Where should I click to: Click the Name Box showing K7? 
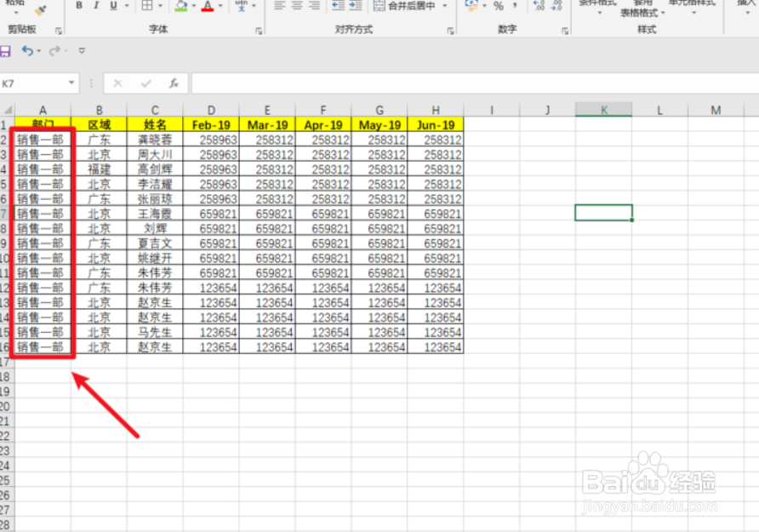(x=33, y=83)
